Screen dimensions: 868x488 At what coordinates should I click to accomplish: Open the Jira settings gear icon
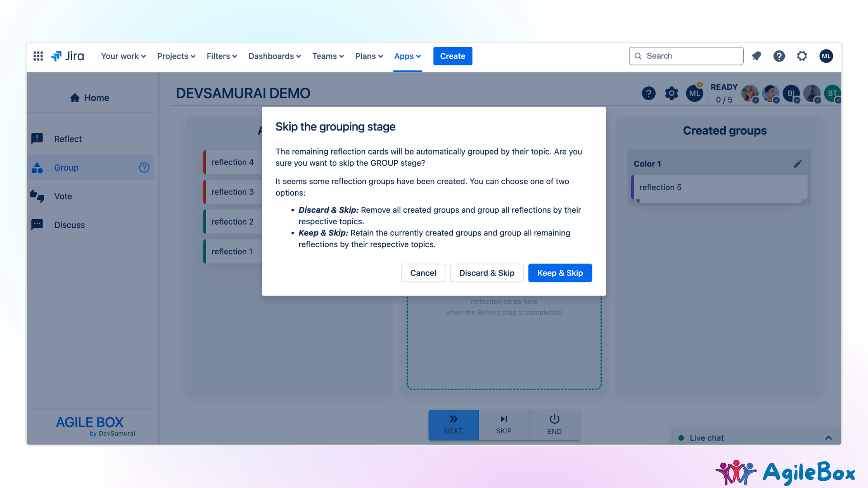tap(802, 56)
